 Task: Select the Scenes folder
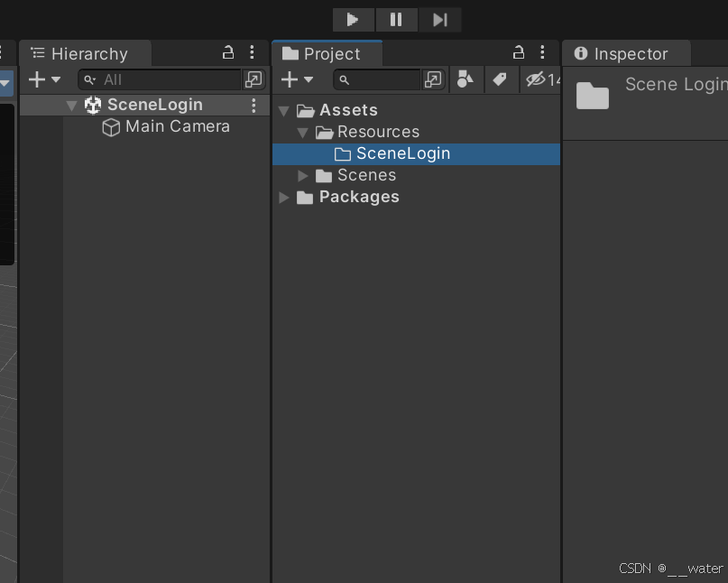[367, 175]
